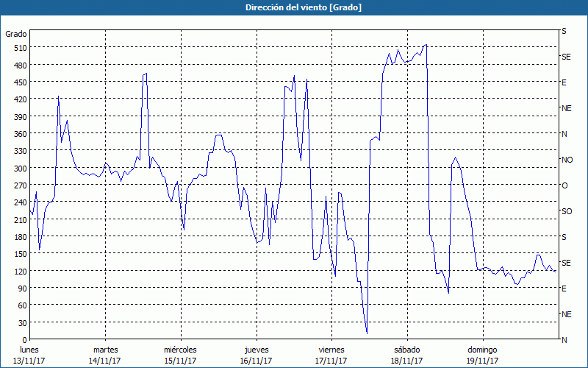Image resolution: width=588 pixels, height=368 pixels.
Task: Click the 'lunes' day label
Action: (x=29, y=350)
